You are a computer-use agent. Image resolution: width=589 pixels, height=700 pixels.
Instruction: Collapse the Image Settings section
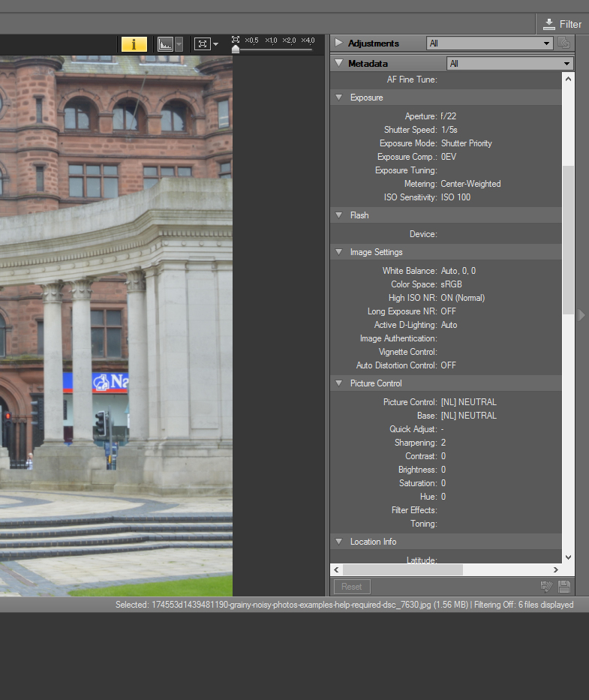(339, 252)
